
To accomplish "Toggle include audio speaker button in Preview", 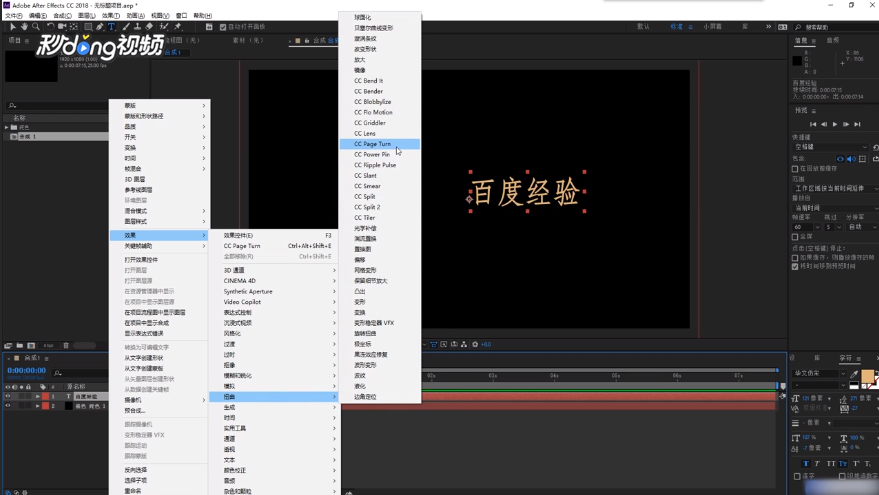I will (852, 159).
